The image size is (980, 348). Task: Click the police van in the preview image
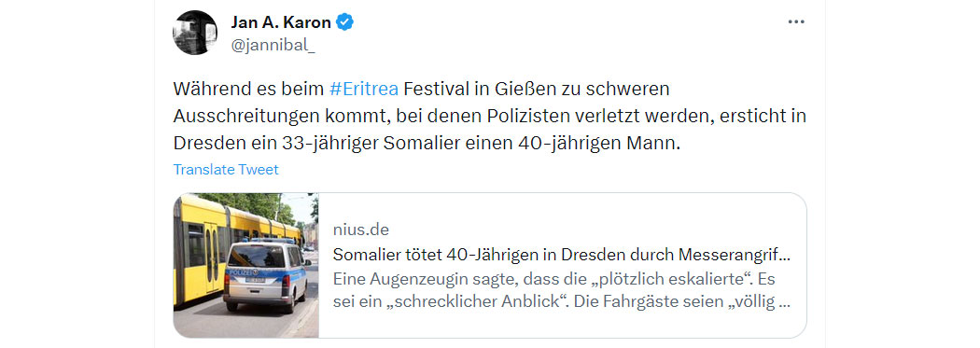(266, 274)
